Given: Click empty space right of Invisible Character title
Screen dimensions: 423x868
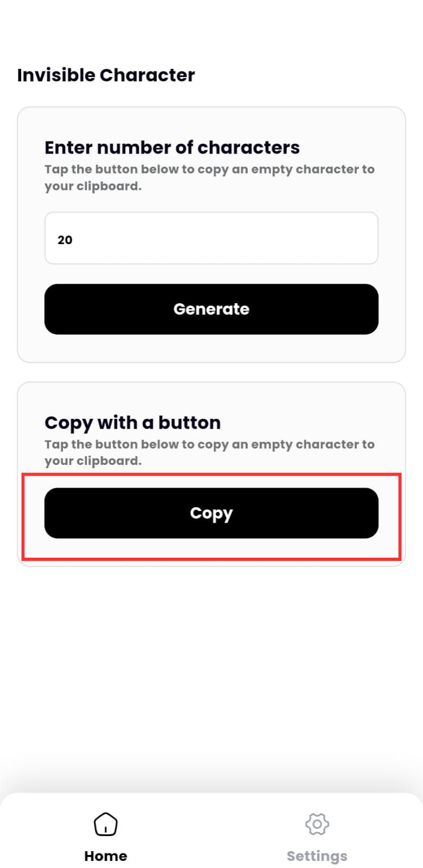Looking at the screenshot, I should [x=304, y=75].
